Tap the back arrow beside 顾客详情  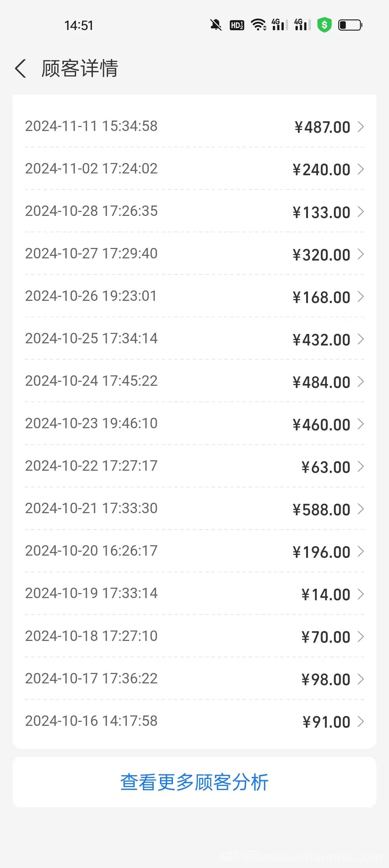click(21, 68)
